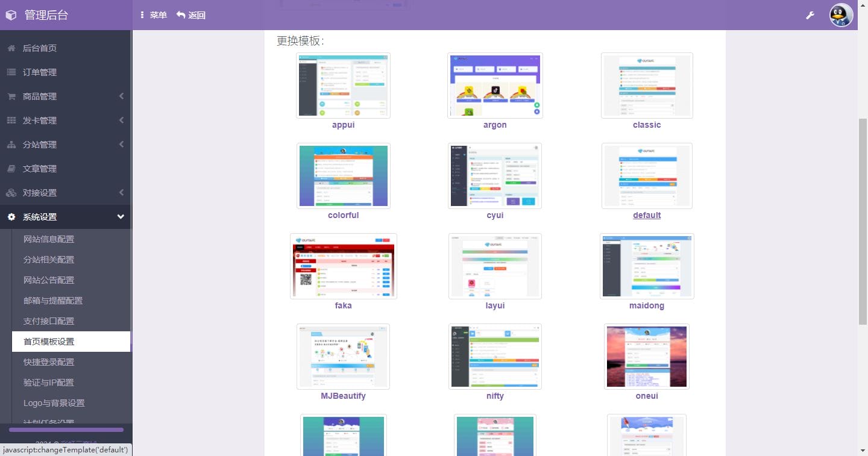Select the 订单管理 list icon
The height and width of the screenshot is (456, 868).
point(10,72)
